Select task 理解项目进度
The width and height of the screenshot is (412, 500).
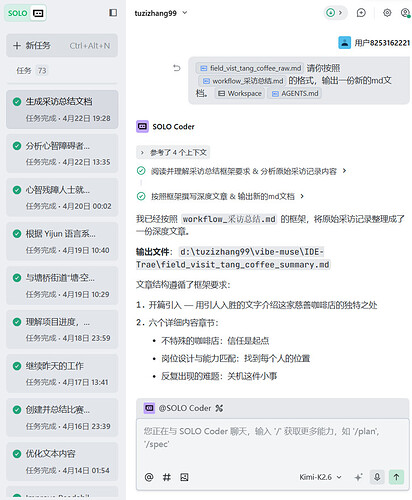pyautogui.click(x=62, y=330)
